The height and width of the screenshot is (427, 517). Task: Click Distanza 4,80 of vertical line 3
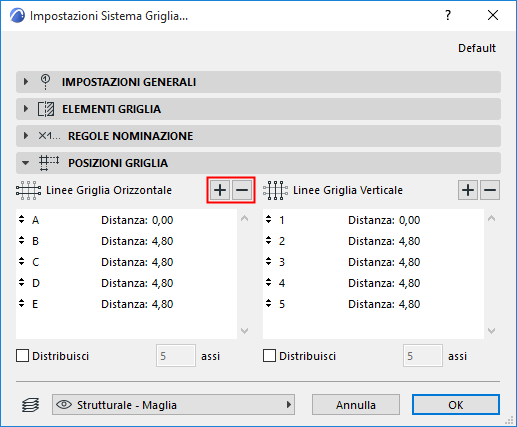point(410,262)
